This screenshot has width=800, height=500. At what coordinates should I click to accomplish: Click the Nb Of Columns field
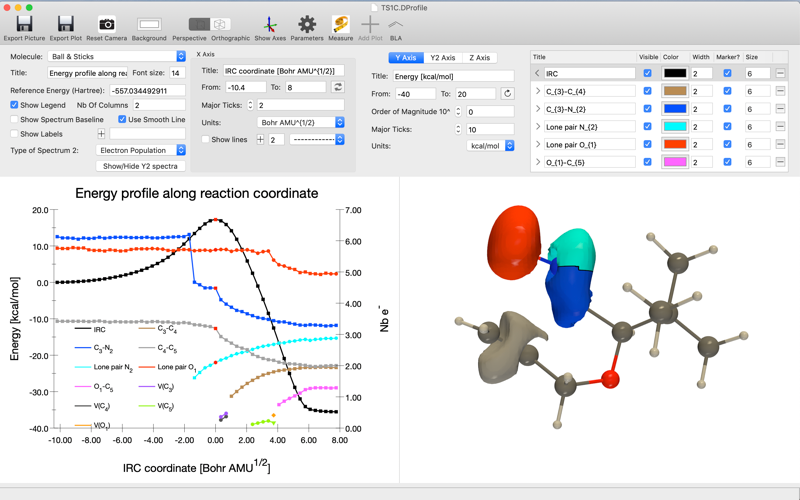pos(159,105)
